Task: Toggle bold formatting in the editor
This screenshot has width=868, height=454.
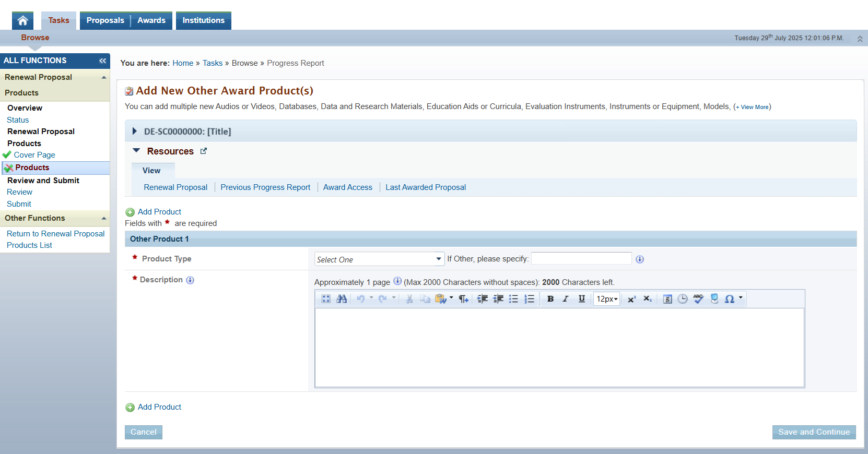Action: [x=550, y=299]
